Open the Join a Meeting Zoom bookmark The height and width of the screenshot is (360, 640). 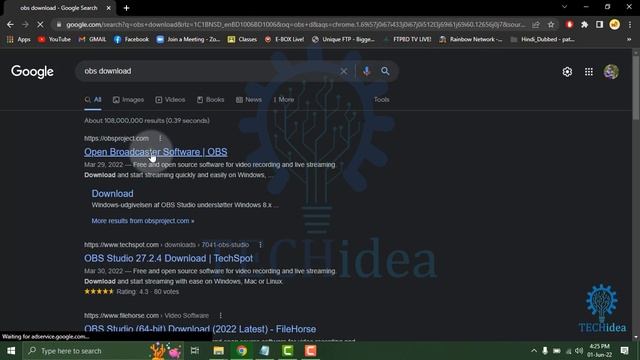(x=188, y=39)
